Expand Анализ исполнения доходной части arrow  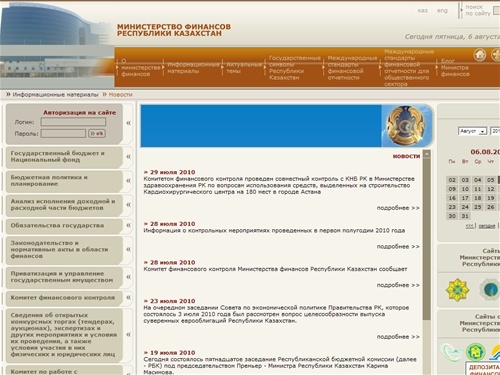tap(129, 204)
